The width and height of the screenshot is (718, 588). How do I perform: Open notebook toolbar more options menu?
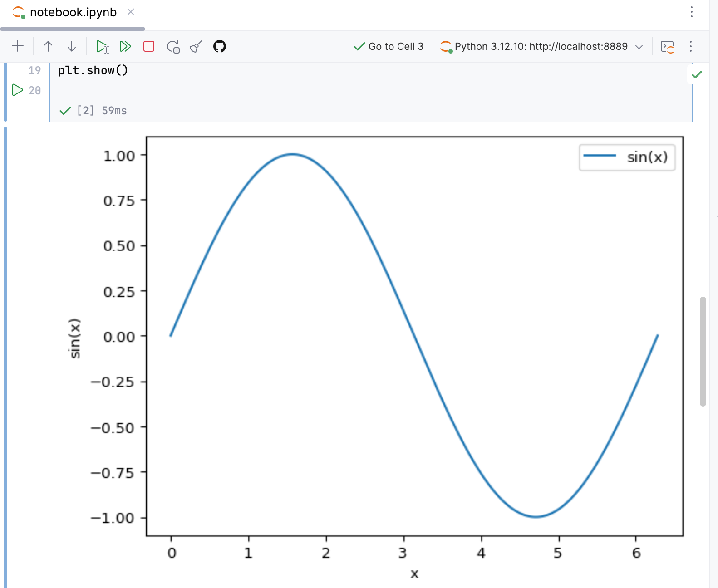[691, 46]
